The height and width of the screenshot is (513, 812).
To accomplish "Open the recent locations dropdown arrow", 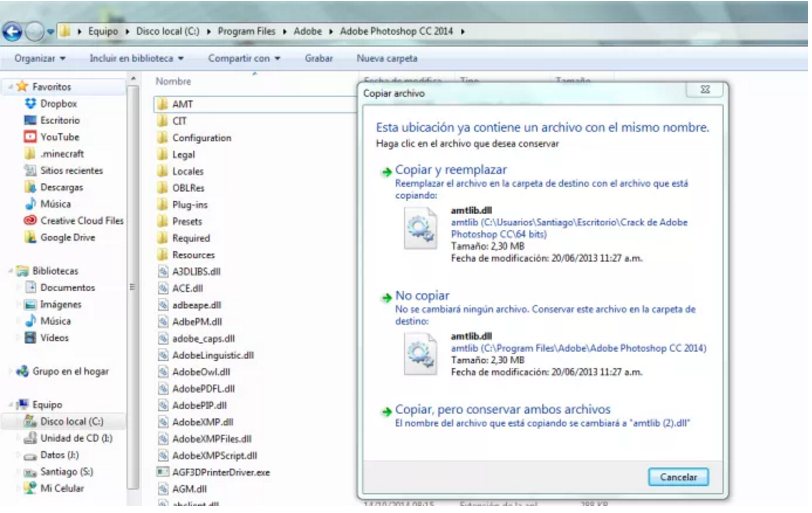I will click(x=50, y=32).
